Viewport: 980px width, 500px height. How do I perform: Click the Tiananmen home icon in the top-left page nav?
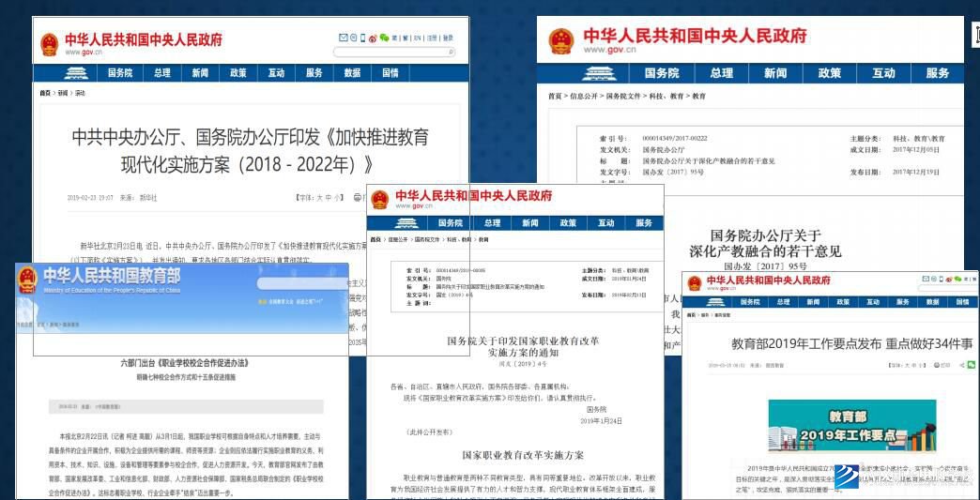tap(75, 73)
